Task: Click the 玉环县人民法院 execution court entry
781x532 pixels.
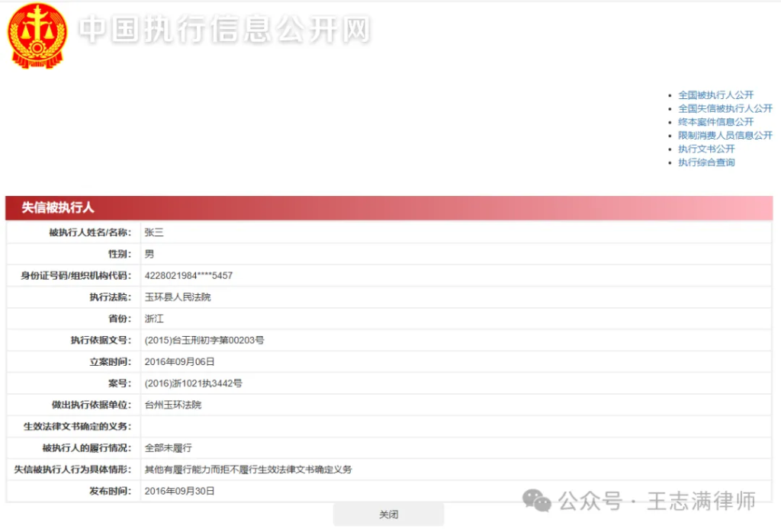Action: coord(177,296)
